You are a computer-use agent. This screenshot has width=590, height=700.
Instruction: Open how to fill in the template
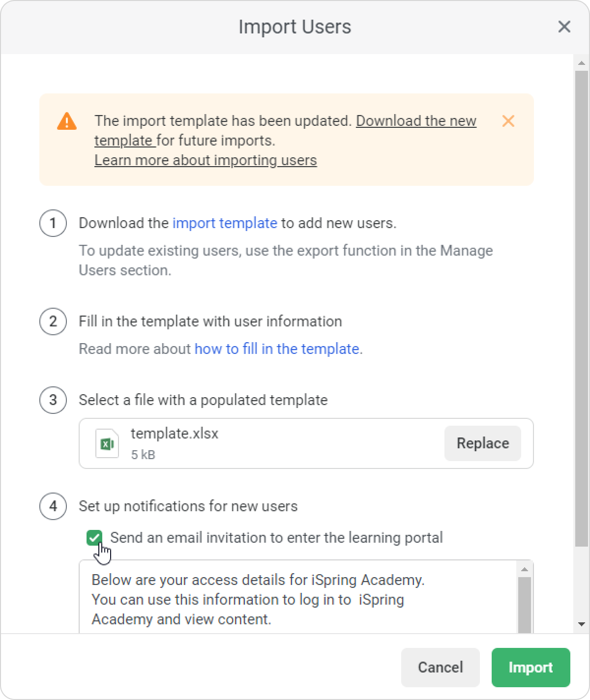[277, 349]
